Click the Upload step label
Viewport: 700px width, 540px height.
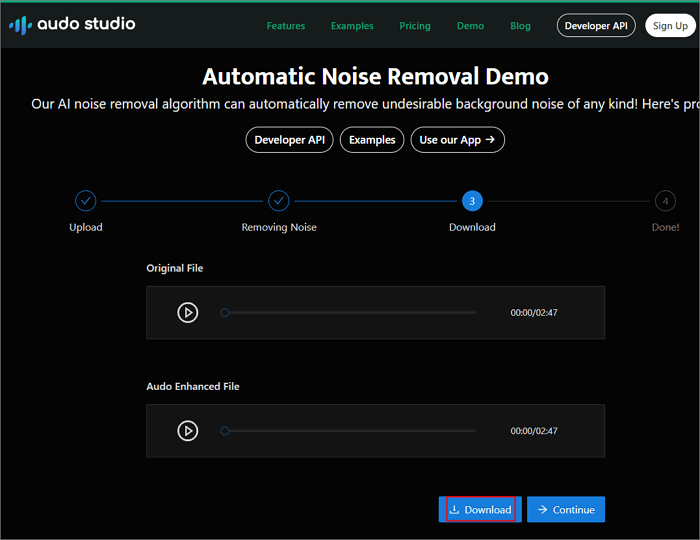click(86, 227)
